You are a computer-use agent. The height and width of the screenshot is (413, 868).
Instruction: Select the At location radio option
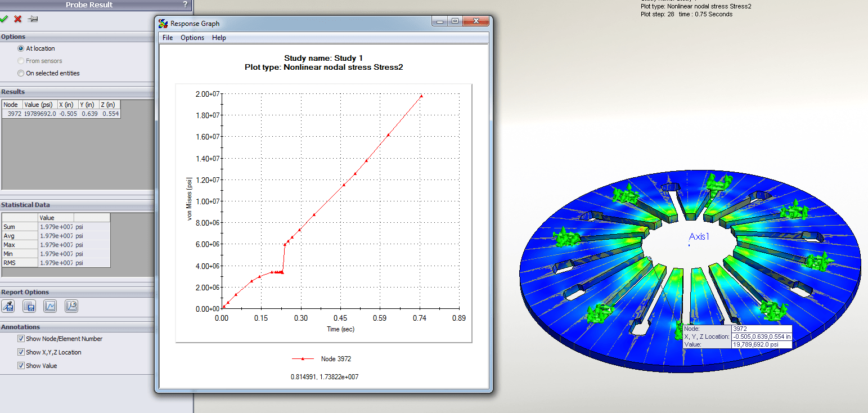(x=21, y=48)
